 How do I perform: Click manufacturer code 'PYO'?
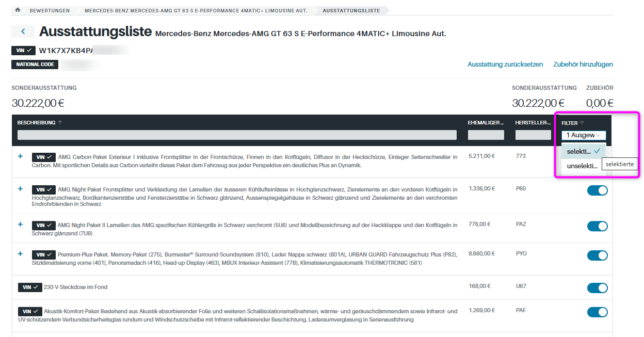click(521, 253)
